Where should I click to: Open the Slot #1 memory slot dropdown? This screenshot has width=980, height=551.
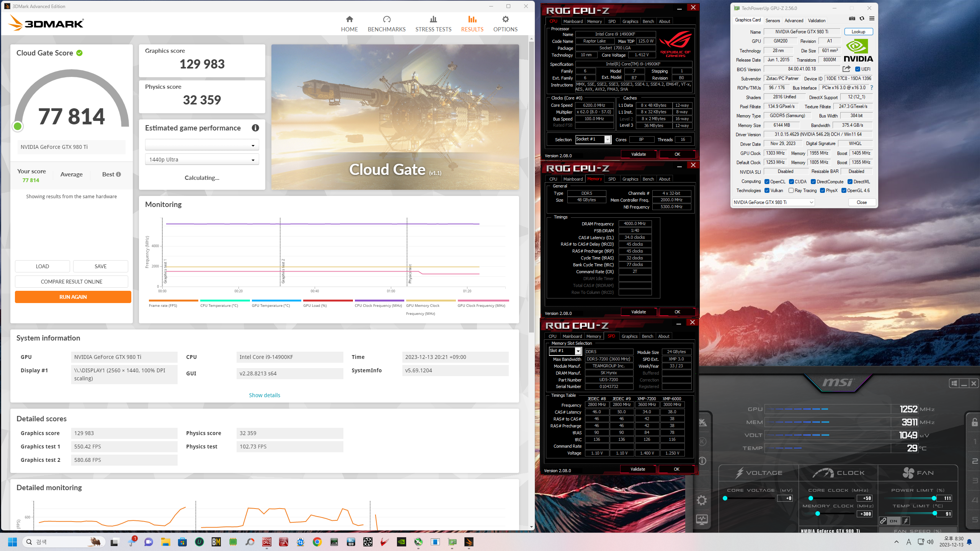click(565, 351)
